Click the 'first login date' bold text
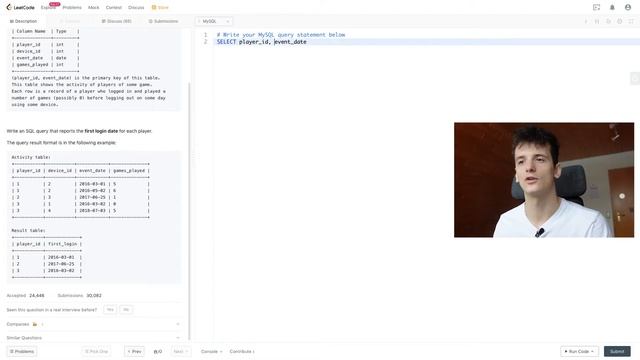Image resolution: width=640 pixels, height=360 pixels. click(101, 131)
